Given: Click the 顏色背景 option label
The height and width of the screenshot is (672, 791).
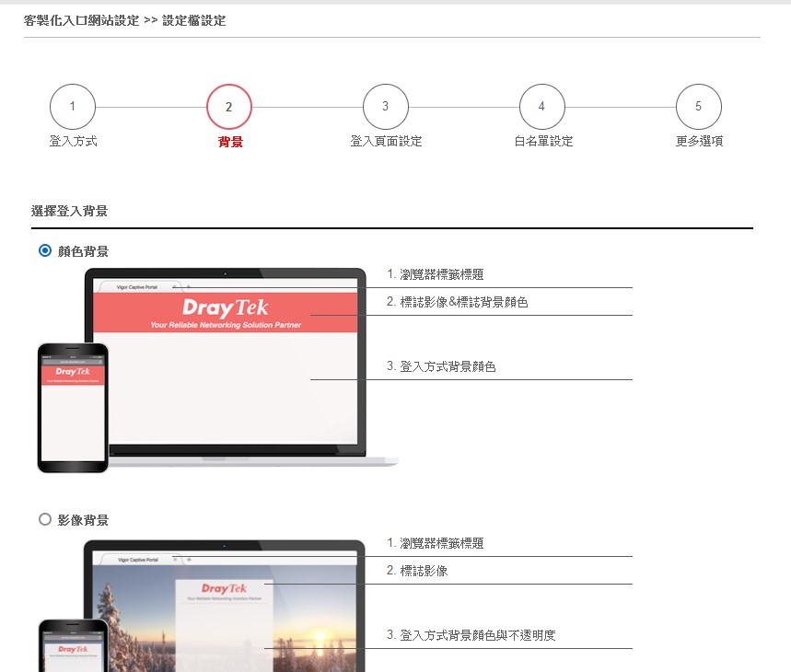Looking at the screenshot, I should (x=83, y=251).
